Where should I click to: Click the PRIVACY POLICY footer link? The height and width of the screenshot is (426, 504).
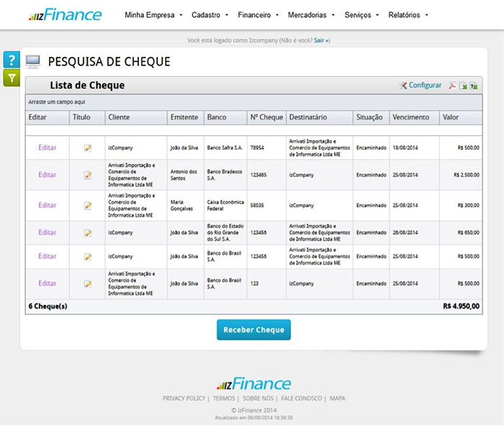point(184,398)
